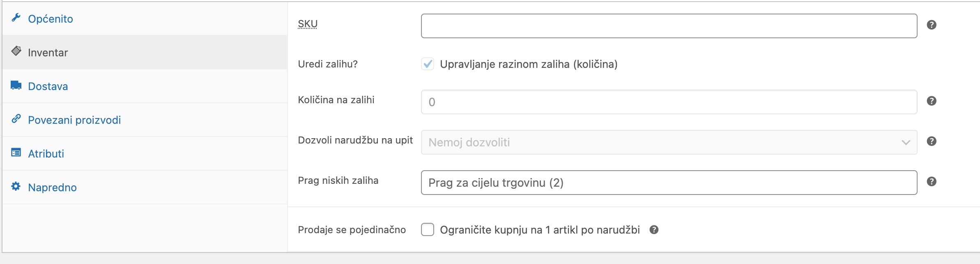Go to Povezani proizvodi section

click(x=74, y=119)
